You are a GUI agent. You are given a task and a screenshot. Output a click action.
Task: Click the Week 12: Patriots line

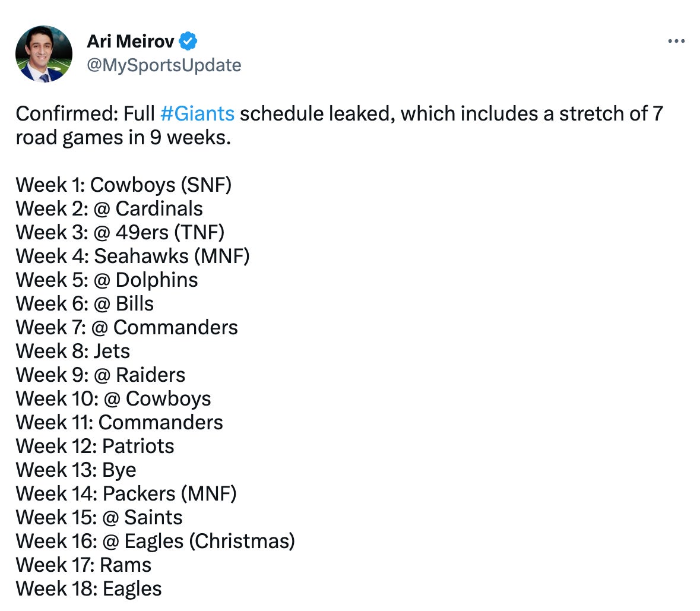[95, 446]
